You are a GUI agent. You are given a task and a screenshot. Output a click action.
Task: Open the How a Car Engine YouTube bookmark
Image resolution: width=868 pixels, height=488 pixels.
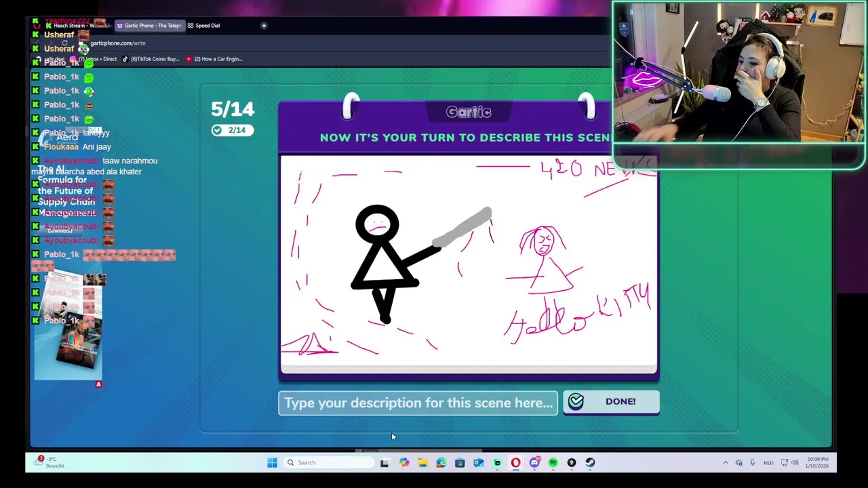coord(214,59)
